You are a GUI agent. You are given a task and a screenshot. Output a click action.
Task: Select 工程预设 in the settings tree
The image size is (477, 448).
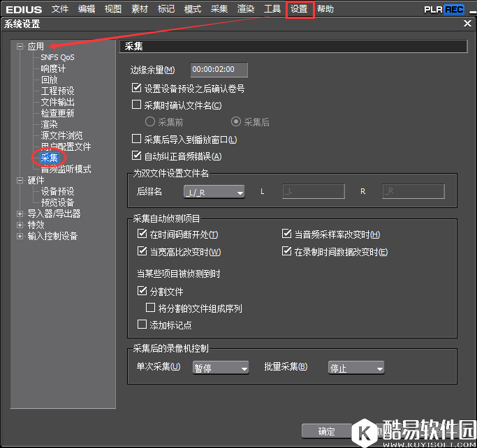point(57,91)
